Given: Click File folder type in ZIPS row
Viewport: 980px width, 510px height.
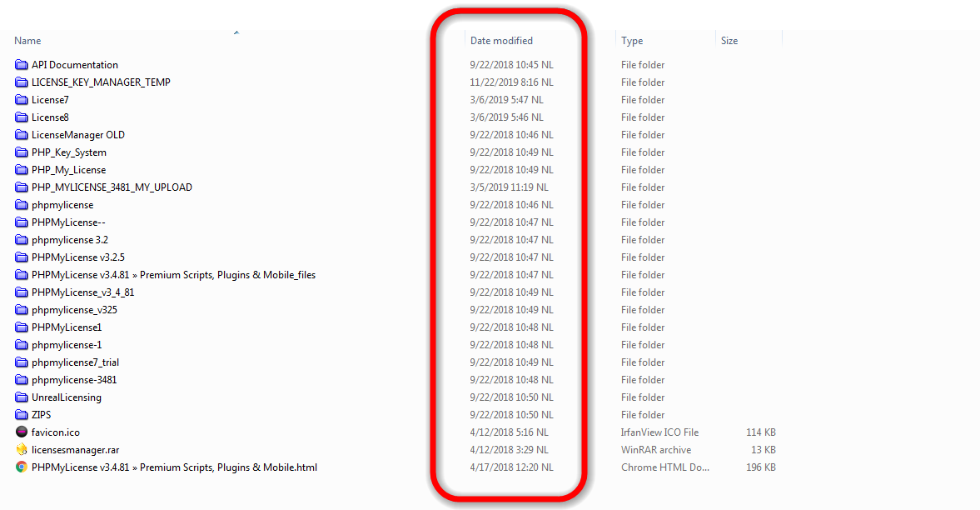Looking at the screenshot, I should tap(643, 415).
